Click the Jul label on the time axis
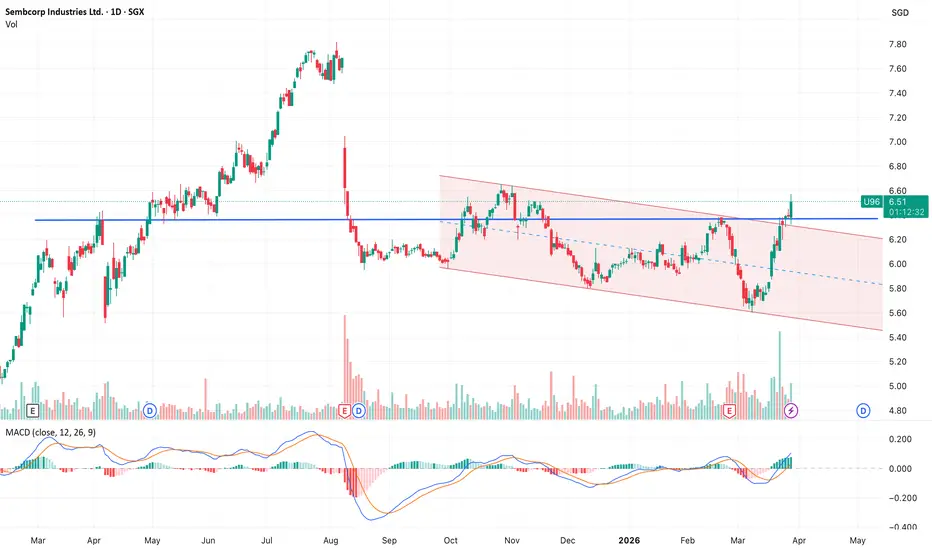This screenshot has width=932, height=550. tap(267, 540)
